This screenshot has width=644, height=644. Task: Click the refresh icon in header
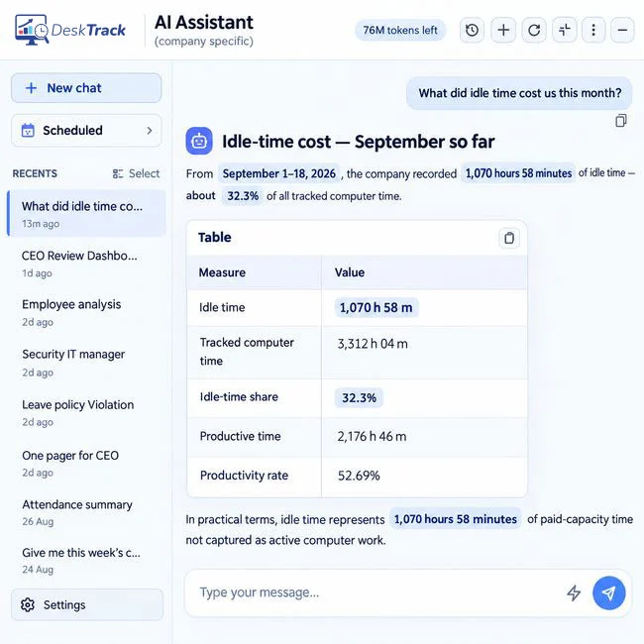tap(534, 30)
